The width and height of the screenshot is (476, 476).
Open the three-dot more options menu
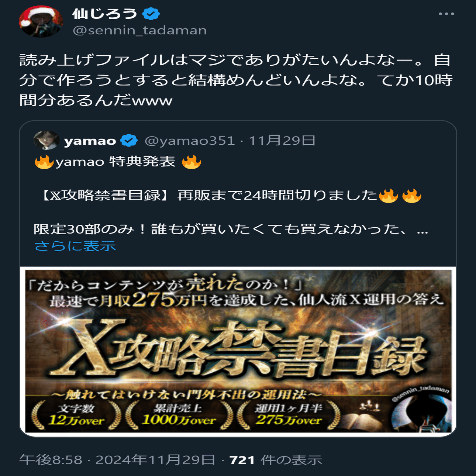[446, 14]
